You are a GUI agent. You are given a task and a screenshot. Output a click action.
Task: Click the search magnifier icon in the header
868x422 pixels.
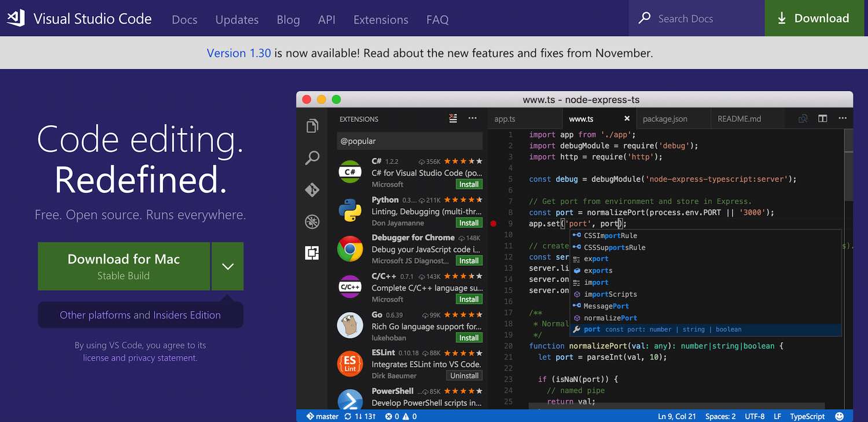click(x=644, y=18)
